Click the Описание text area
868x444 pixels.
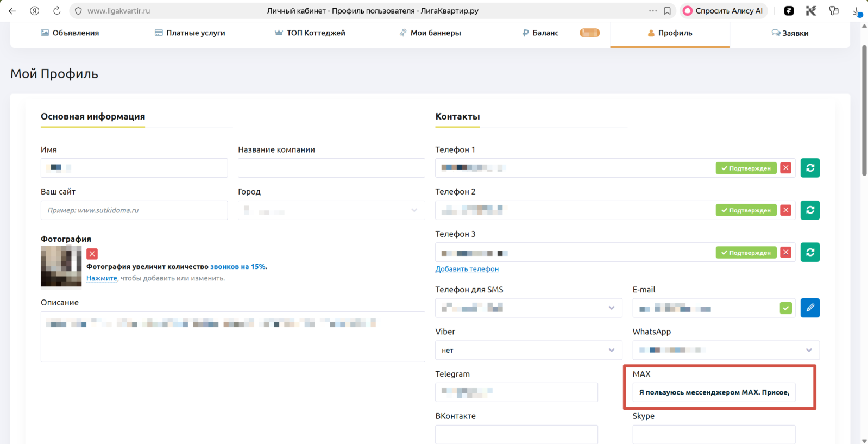point(232,337)
